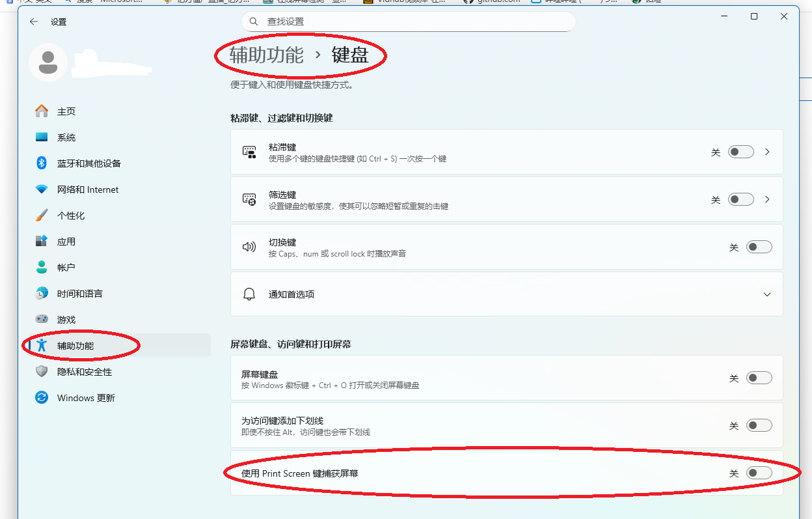Turn on the 屏幕键盘 switch
This screenshot has height=519, width=812.
759,378
